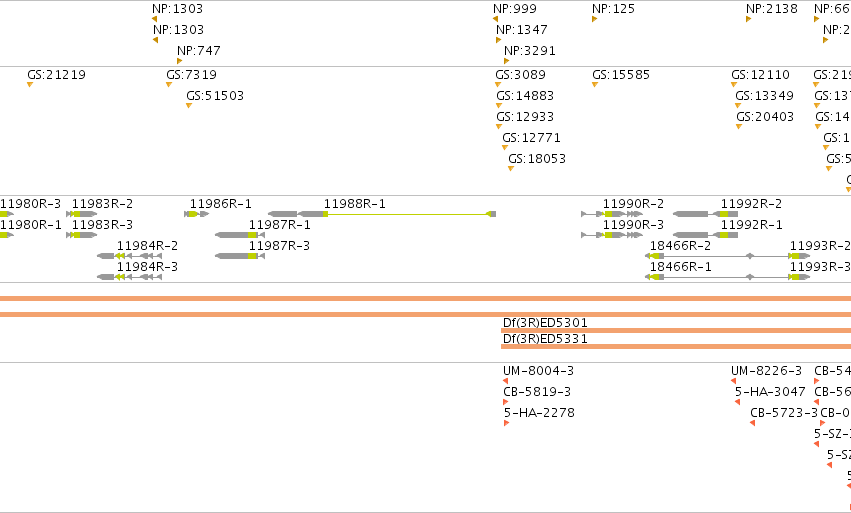Click the NP:125 insertion triangle
This screenshot has width=851, height=513.
coord(594,19)
